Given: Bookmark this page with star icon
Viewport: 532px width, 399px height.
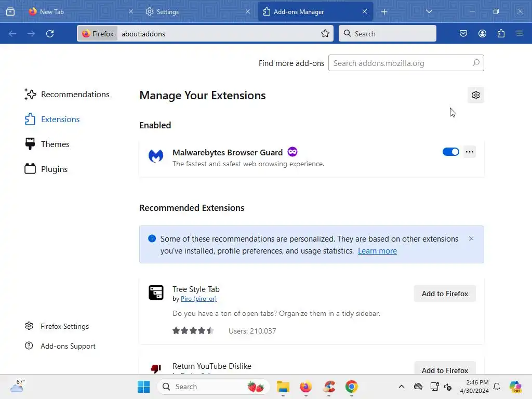Looking at the screenshot, I should 325,34.
